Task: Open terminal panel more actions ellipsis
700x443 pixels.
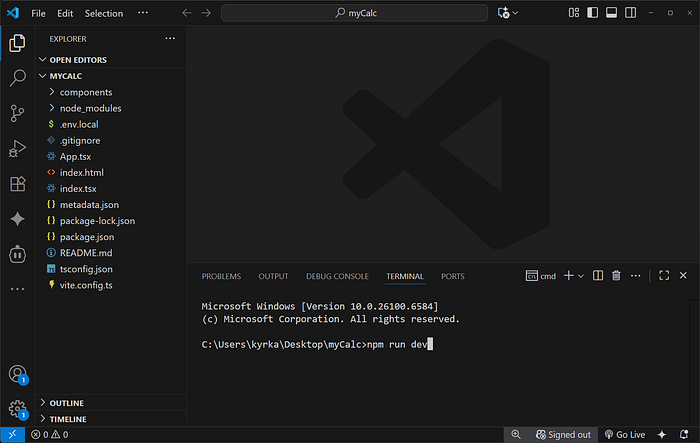Action: click(x=635, y=276)
